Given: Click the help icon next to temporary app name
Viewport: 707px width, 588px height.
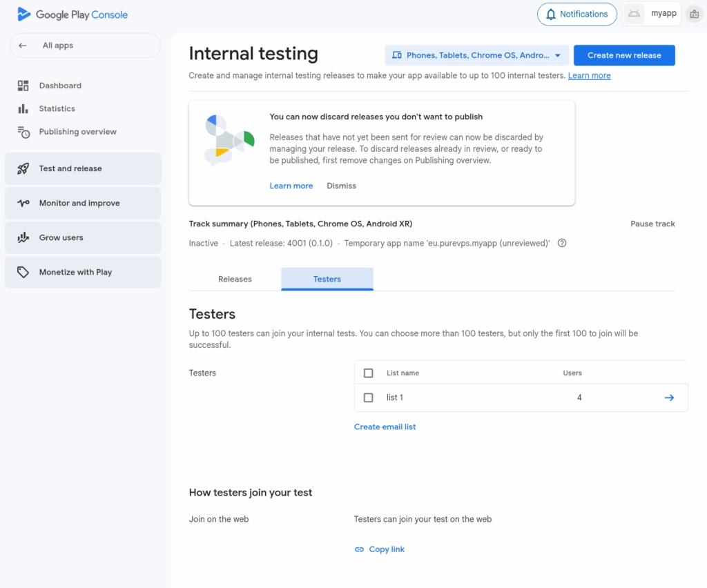Looking at the screenshot, I should [x=562, y=243].
